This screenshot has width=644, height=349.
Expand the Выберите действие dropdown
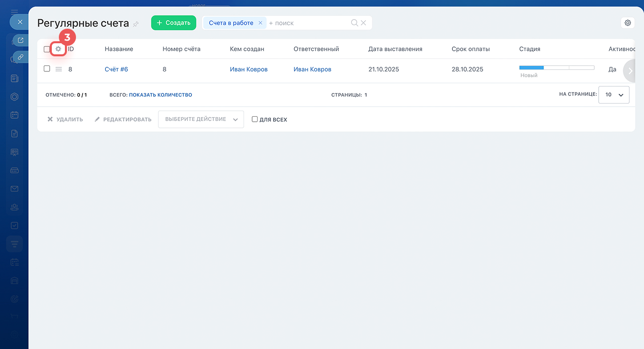(x=201, y=120)
